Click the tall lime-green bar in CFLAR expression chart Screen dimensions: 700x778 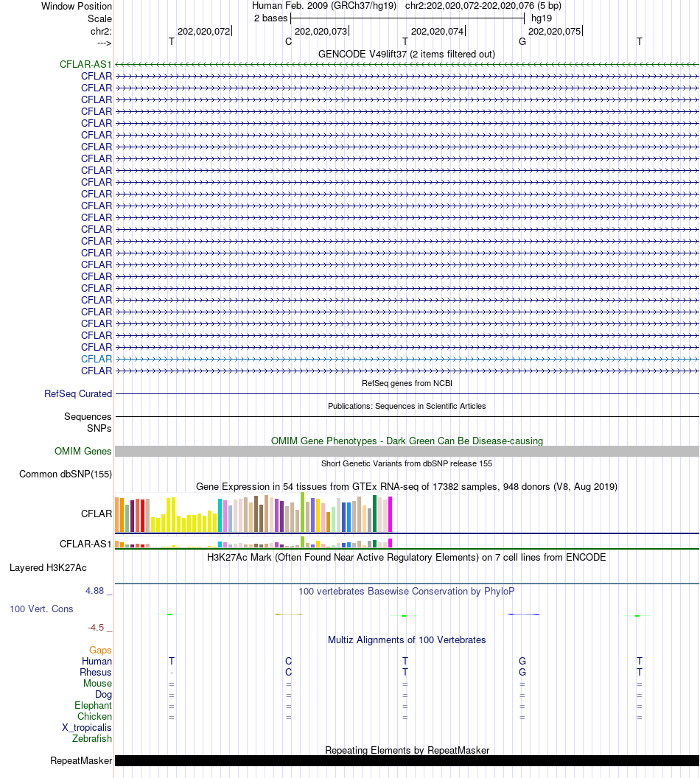302,512
